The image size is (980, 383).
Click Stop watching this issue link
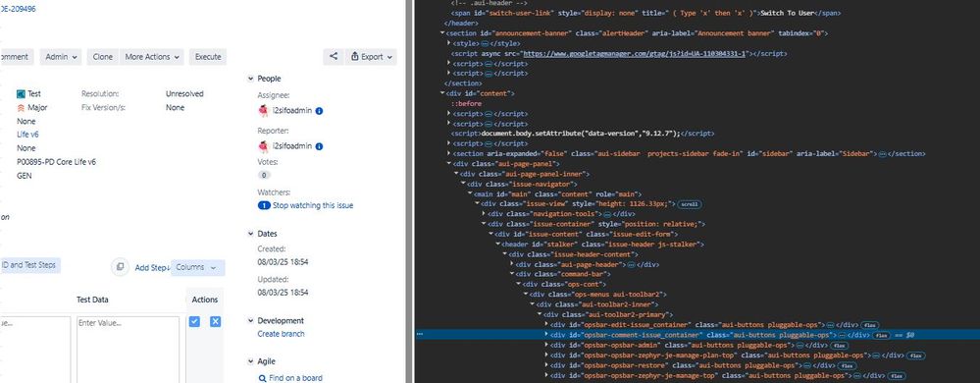point(313,205)
